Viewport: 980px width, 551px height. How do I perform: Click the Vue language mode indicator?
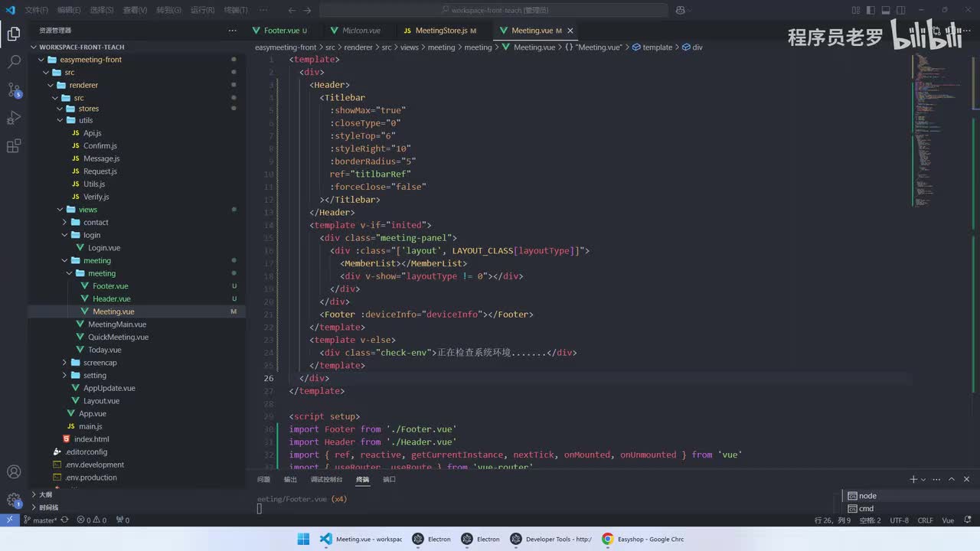[x=948, y=520]
